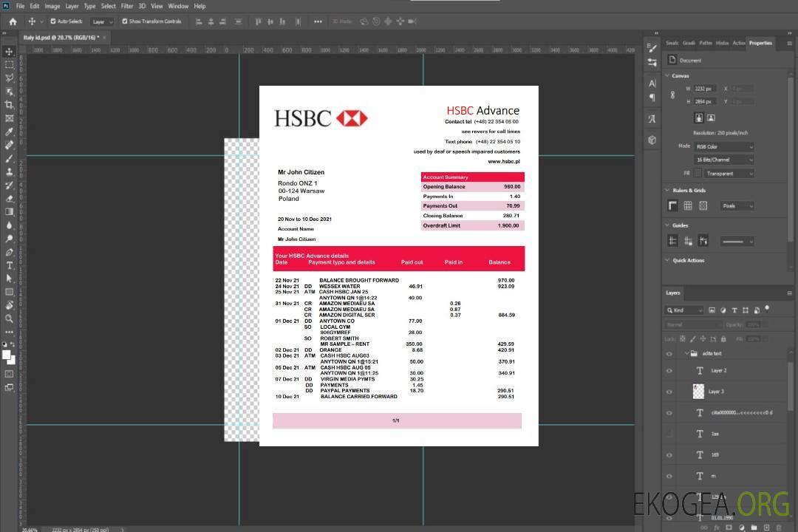Screen dimensions: 798x532
Task: Open the Paragraph panel icon
Action: pos(652,98)
